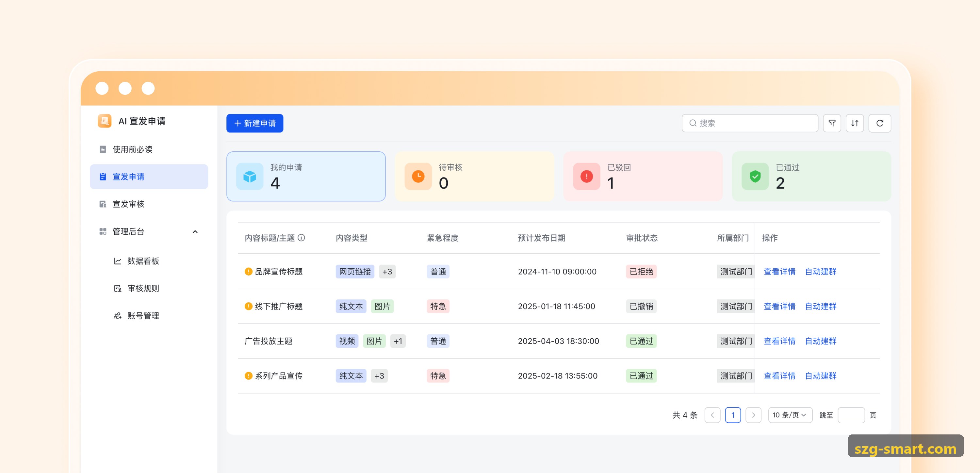The image size is (980, 473).
Task: Open 使用前必读 in the sidebar
Action: [x=149, y=149]
